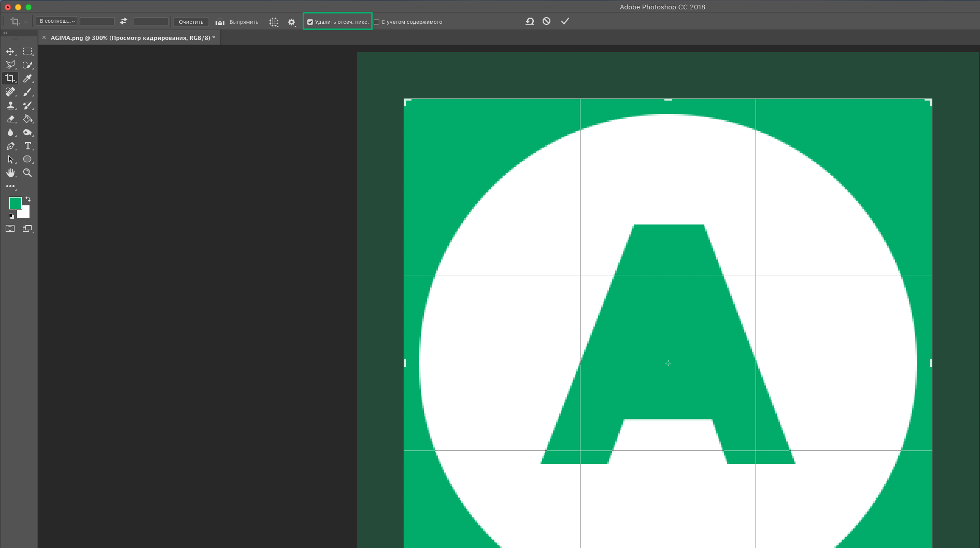Select the Move tool
The width and height of the screenshot is (980, 548).
[10, 51]
